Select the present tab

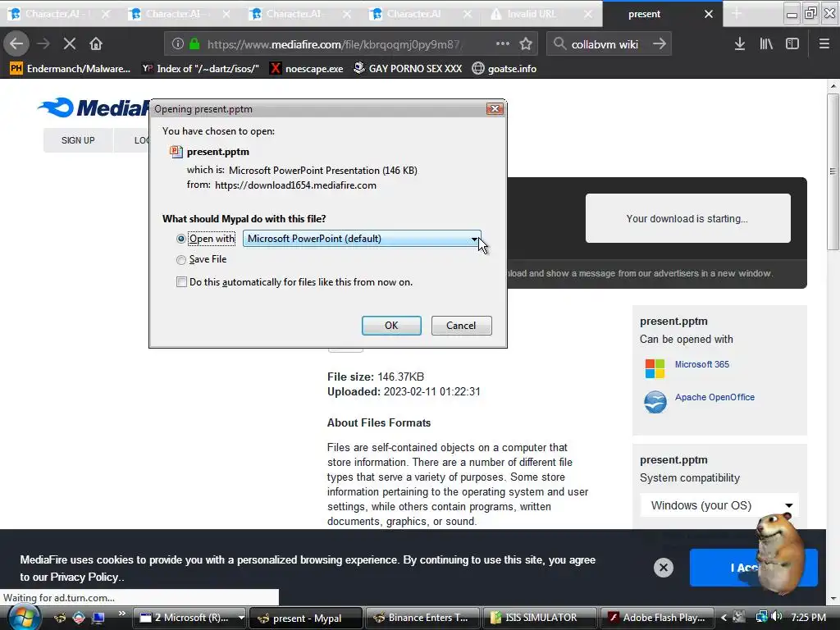[x=645, y=14]
